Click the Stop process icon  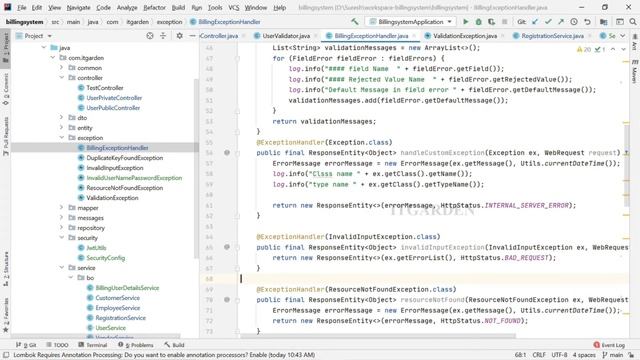[504, 22]
